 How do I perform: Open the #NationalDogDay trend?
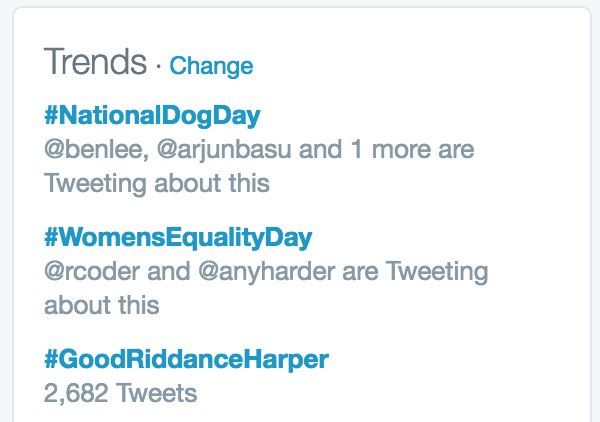[152, 115]
